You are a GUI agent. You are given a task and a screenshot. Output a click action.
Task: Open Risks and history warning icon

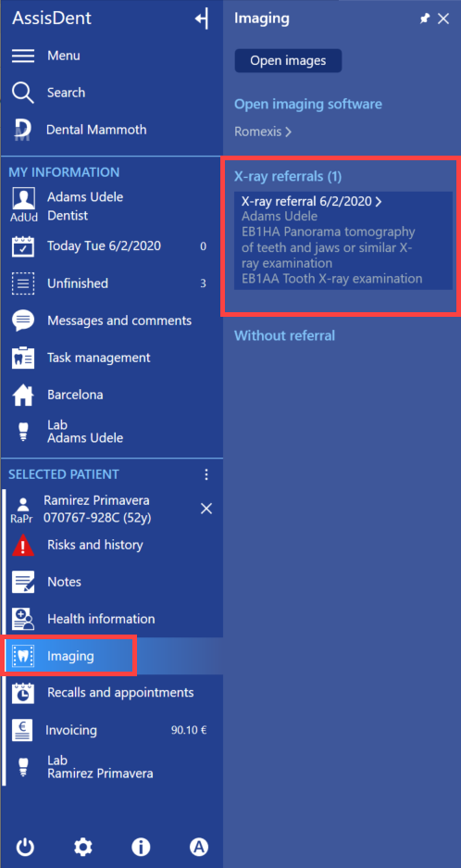point(23,545)
